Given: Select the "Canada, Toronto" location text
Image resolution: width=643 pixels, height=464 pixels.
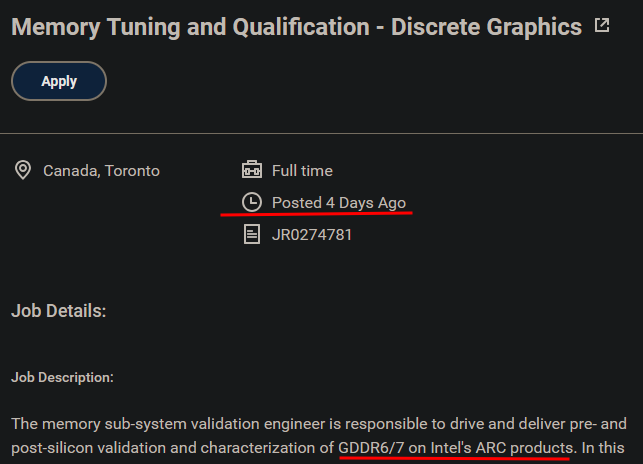Looking at the screenshot, I should click(x=101, y=171).
